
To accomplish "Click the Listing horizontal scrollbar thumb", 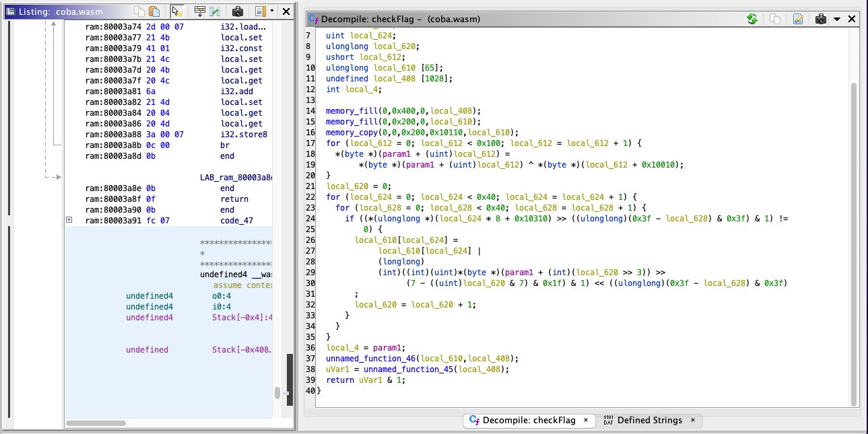I will point(96,423).
